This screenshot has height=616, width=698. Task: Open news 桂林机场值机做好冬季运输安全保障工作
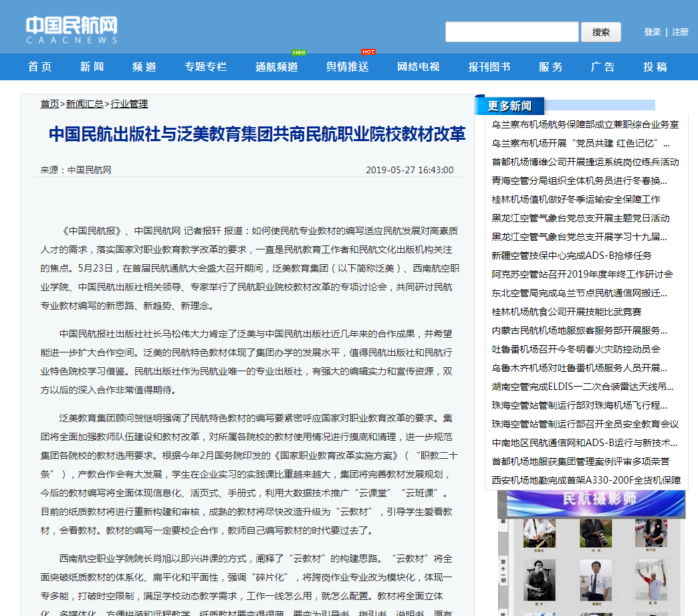(x=576, y=199)
